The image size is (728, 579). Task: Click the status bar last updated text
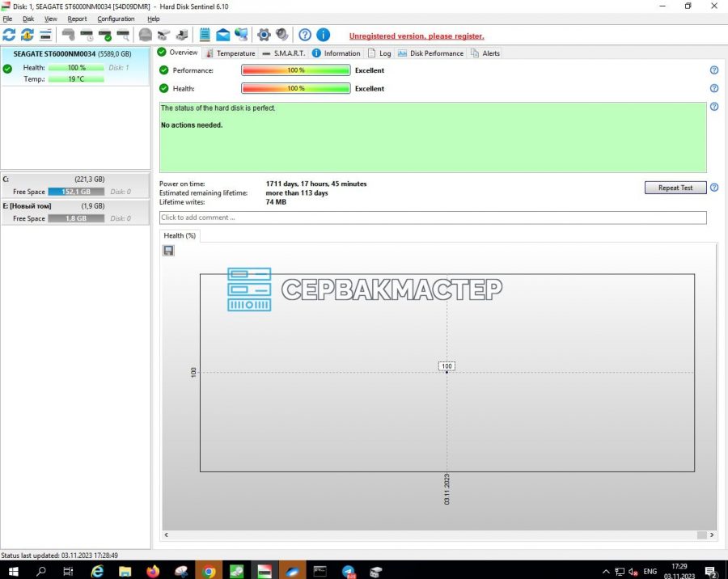click(x=59, y=556)
